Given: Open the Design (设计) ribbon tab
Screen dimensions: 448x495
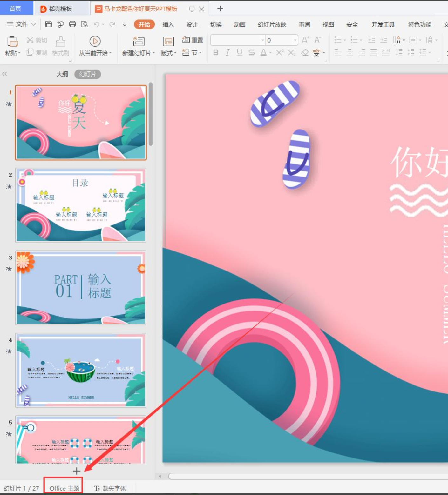Looking at the screenshot, I should (x=192, y=24).
